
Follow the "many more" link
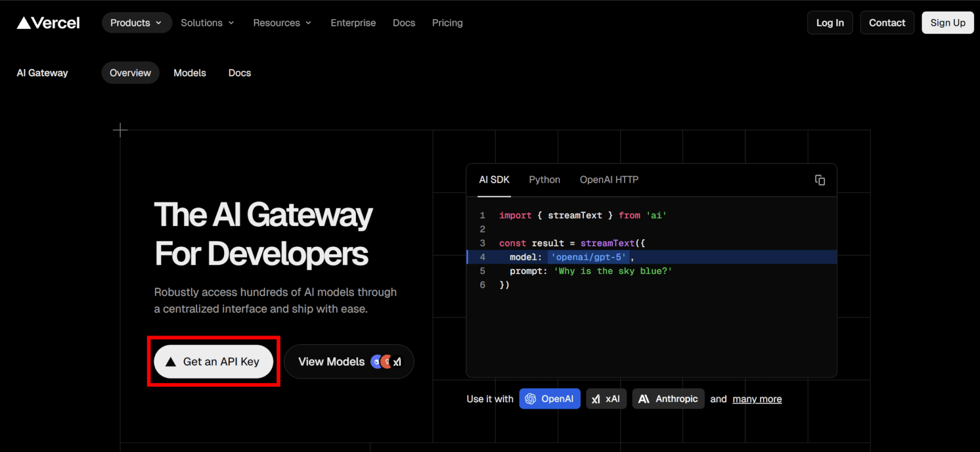(x=757, y=399)
